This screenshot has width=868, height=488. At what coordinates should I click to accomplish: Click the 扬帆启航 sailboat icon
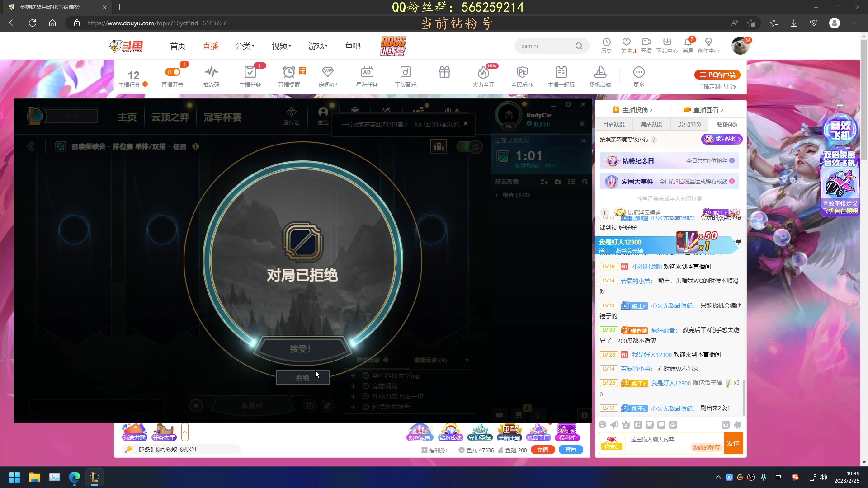point(600,72)
